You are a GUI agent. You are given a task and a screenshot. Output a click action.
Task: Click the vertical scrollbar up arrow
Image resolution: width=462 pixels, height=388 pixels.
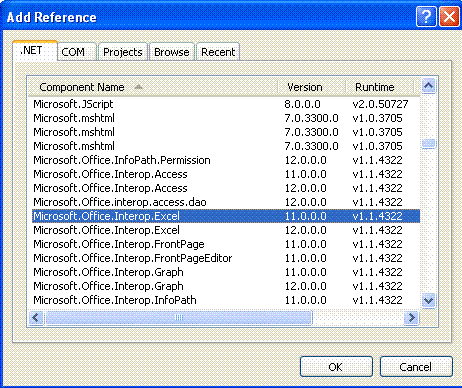(x=429, y=86)
